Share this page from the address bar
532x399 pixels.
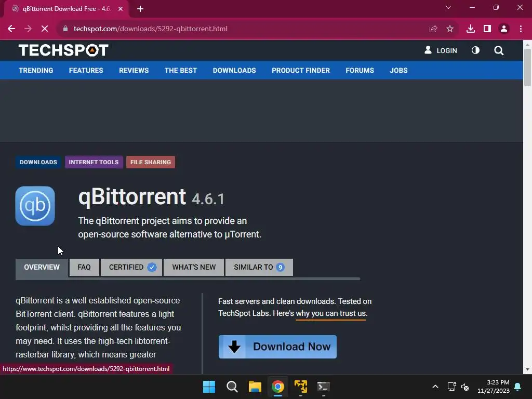coord(433,29)
